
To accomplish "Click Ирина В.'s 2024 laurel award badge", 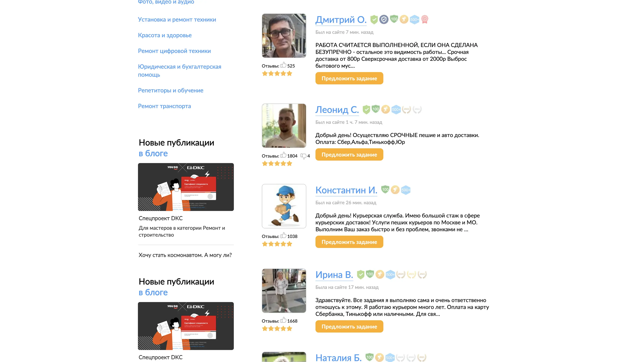I will click(400, 274).
